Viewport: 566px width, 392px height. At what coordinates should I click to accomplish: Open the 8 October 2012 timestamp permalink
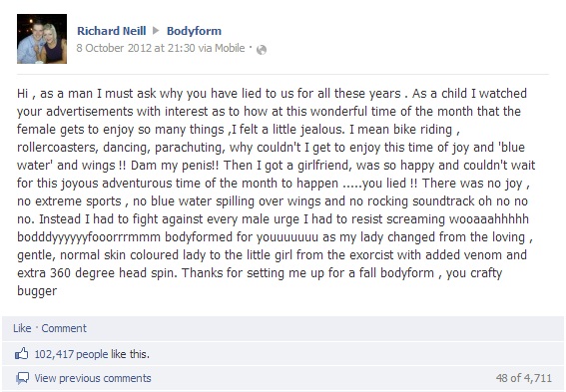point(136,48)
